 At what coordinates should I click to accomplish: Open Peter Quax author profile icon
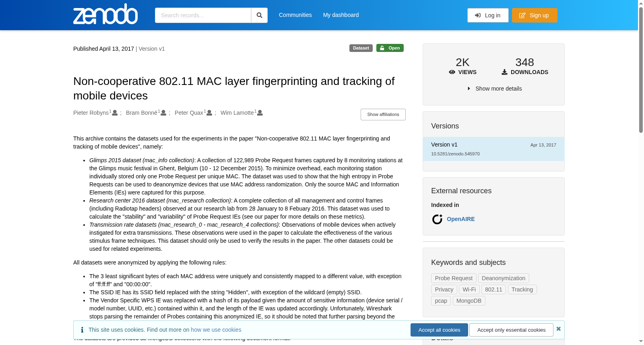point(209,113)
